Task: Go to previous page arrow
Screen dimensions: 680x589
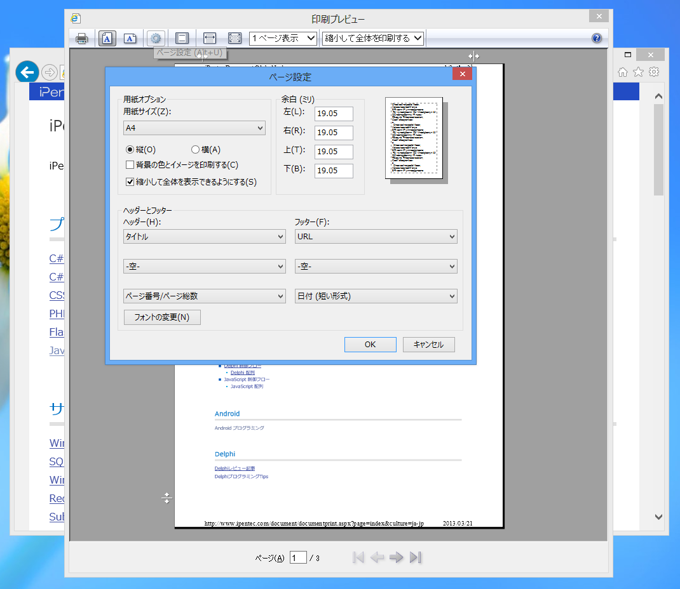Action: 377,557
